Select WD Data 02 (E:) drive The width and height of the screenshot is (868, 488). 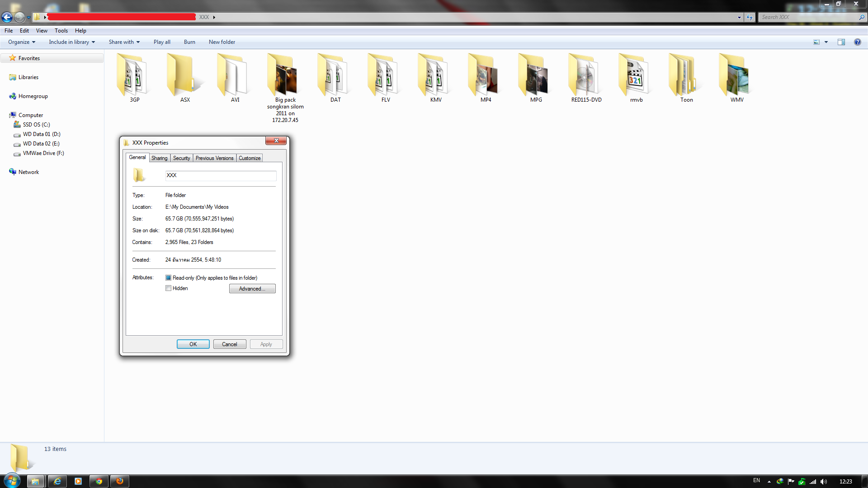point(41,144)
